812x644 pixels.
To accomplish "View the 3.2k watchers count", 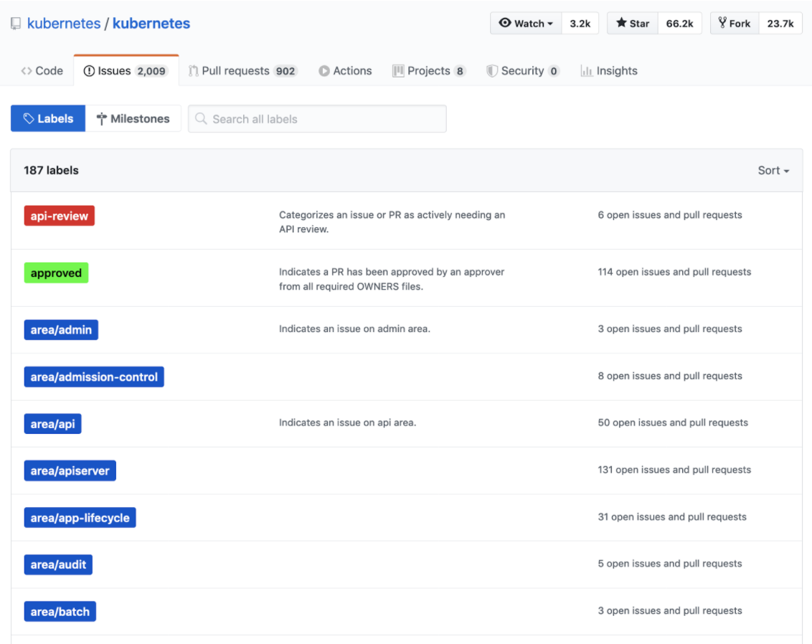I will coord(580,23).
